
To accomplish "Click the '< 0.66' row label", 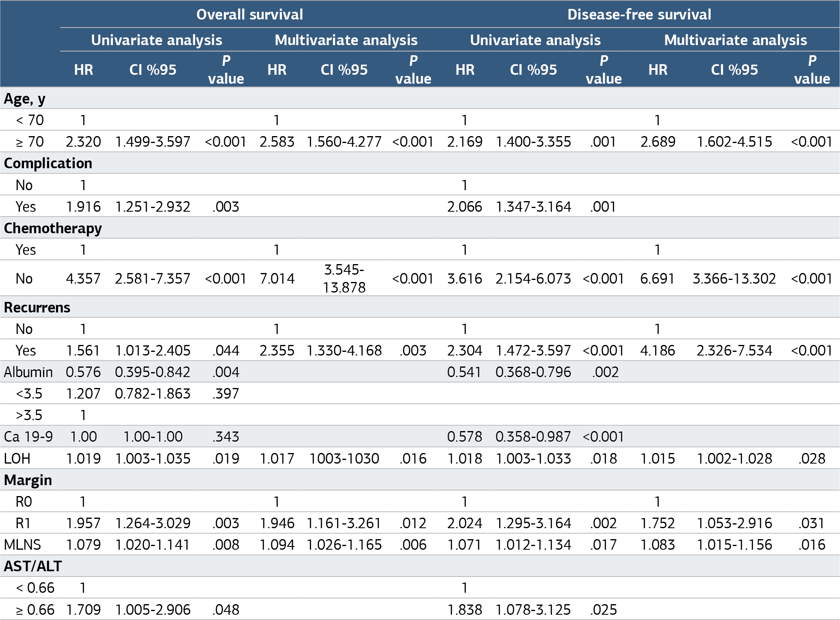I will [x=35, y=588].
